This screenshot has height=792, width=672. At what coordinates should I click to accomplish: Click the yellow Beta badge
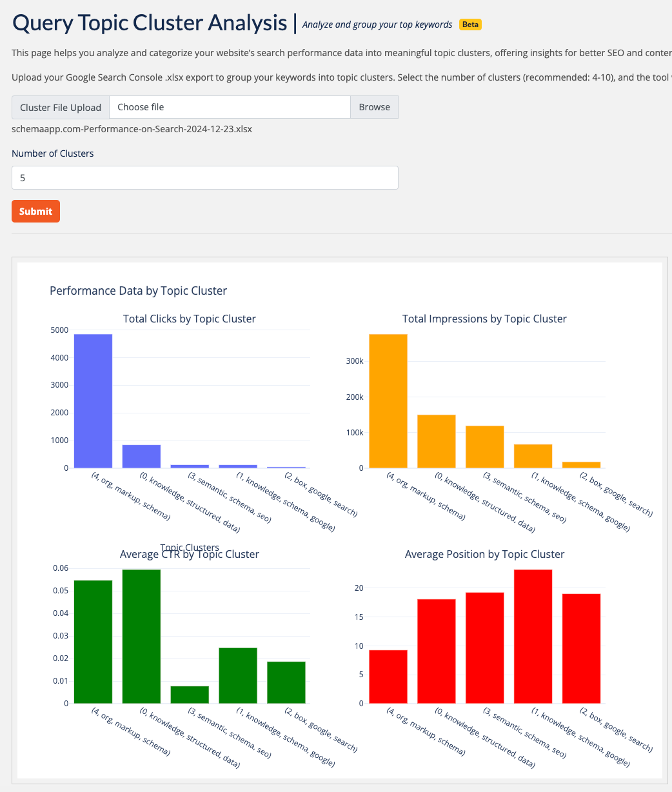click(x=470, y=25)
